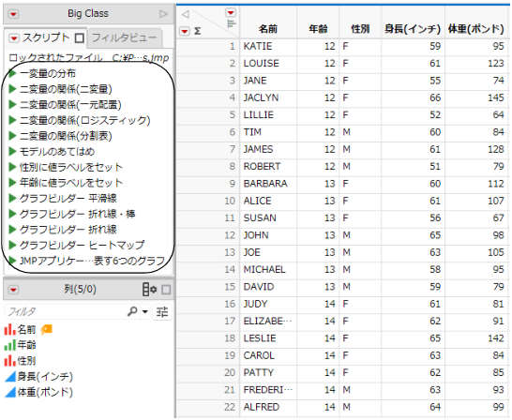
Task: Click the label tag icon next to 名前
Action: (x=46, y=330)
